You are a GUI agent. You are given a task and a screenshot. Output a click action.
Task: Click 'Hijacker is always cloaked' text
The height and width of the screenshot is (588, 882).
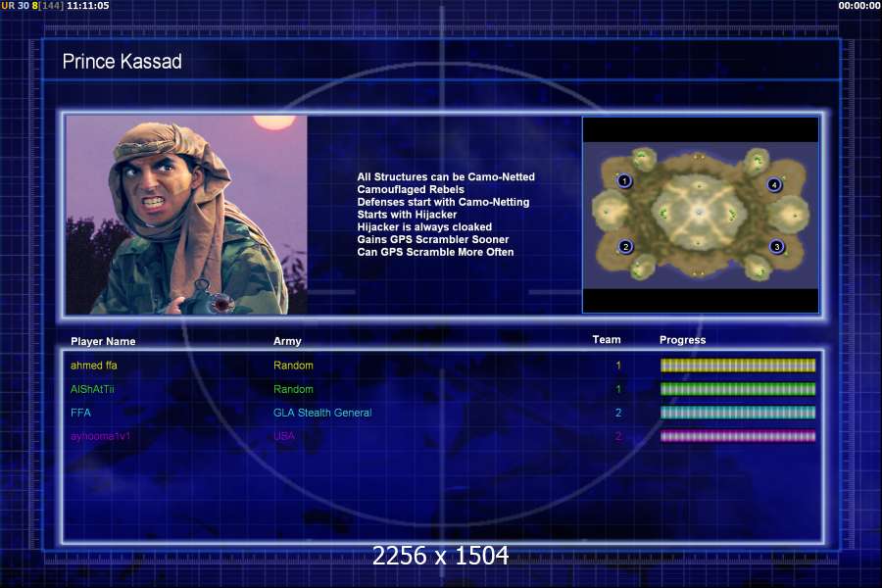click(424, 226)
